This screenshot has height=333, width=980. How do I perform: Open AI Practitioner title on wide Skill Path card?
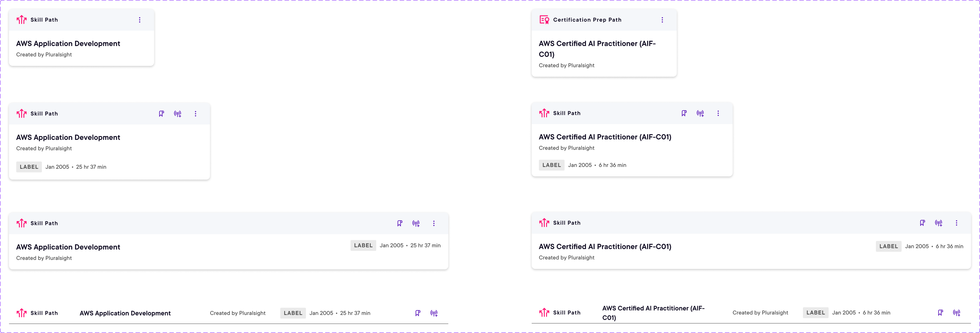tap(605, 247)
